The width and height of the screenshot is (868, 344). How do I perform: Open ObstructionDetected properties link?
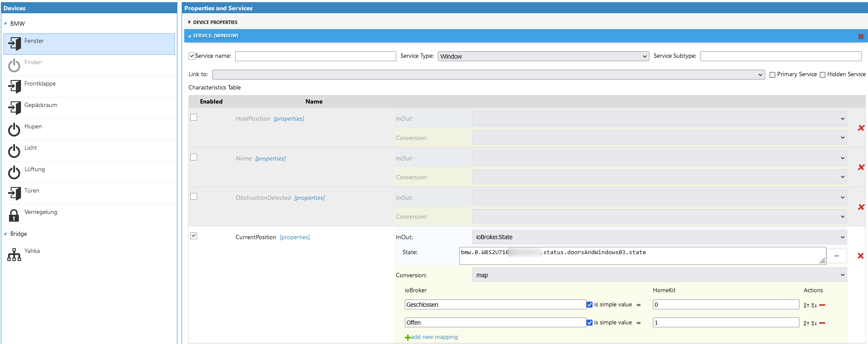point(309,198)
